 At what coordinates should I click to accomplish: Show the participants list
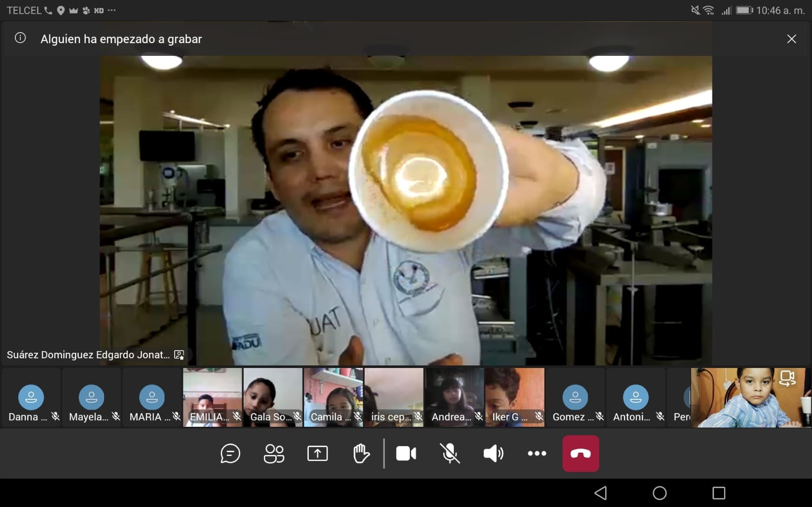tap(274, 453)
